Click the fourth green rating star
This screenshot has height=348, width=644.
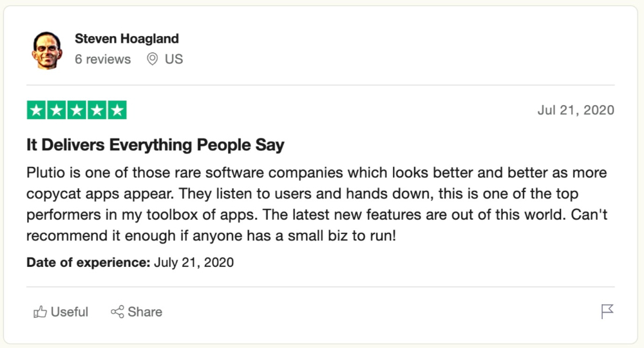97,110
